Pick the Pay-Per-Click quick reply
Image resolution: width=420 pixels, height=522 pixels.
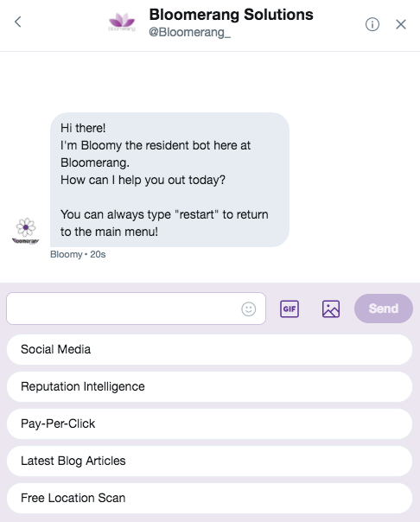209,423
